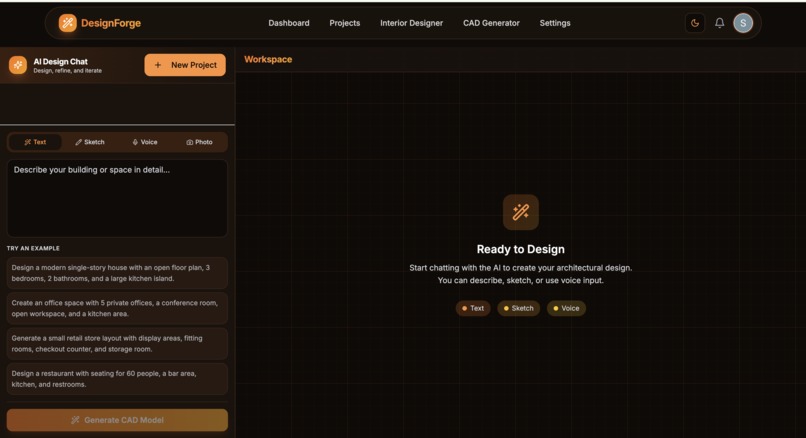Screen dimensions: 806x438
Task: Toggle dark mode with the moon icon
Action: (x=695, y=23)
